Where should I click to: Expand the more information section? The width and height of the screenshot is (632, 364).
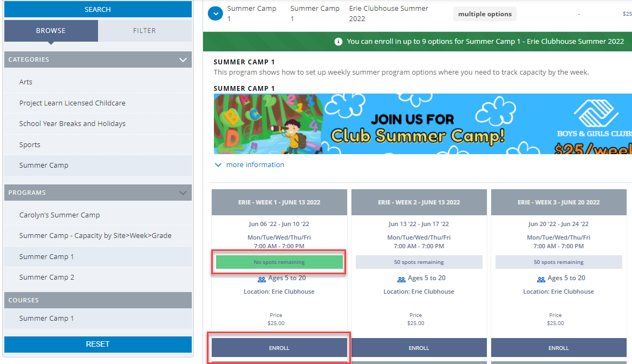click(x=255, y=165)
